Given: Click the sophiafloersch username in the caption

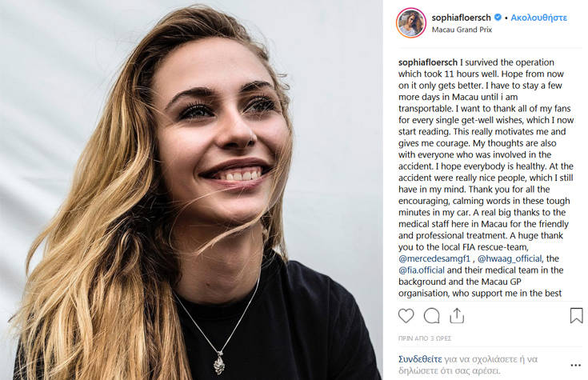Looking at the screenshot, I should coord(429,62).
